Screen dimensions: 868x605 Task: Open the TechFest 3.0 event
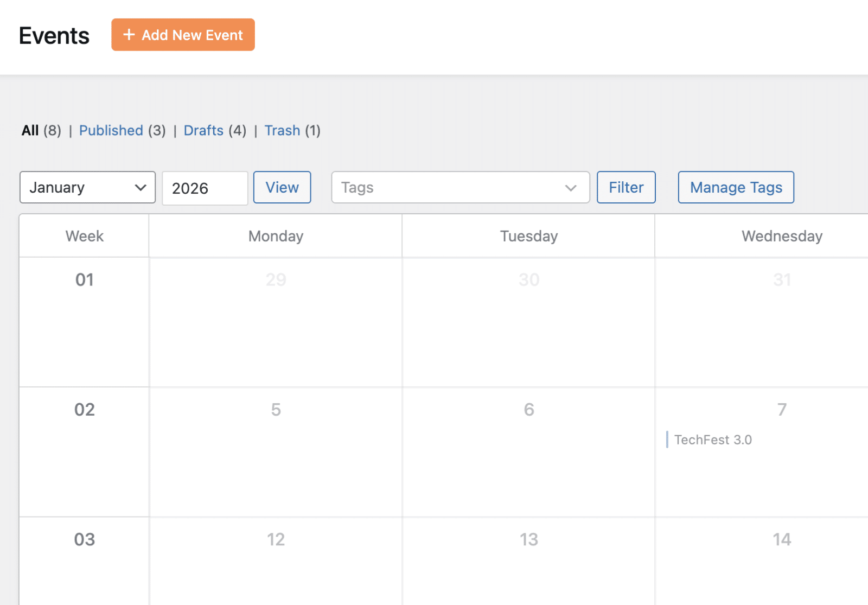713,440
